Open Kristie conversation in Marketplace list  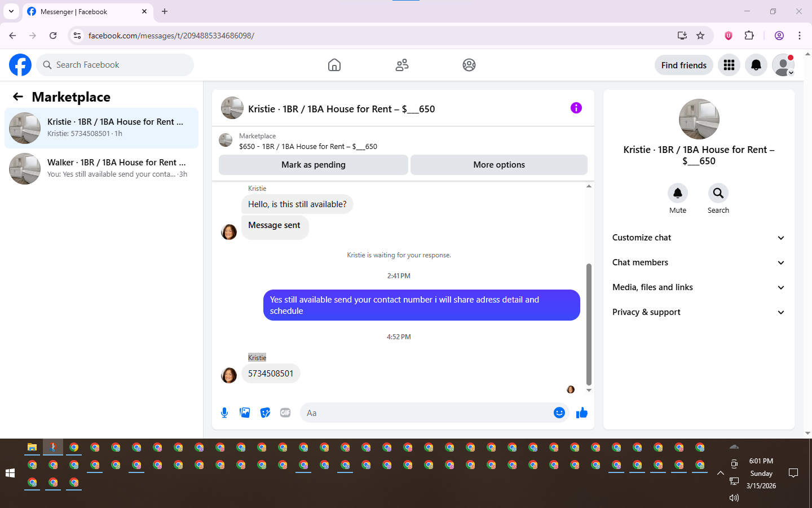pos(101,128)
